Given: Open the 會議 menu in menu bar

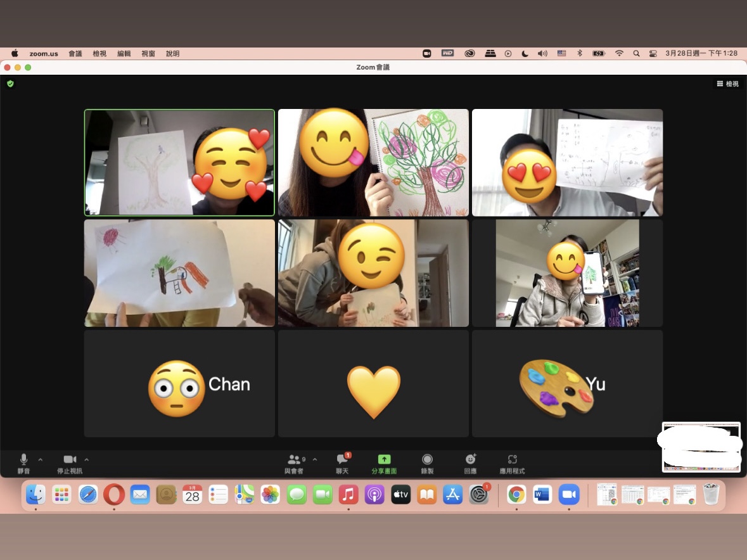Looking at the screenshot, I should (75, 54).
